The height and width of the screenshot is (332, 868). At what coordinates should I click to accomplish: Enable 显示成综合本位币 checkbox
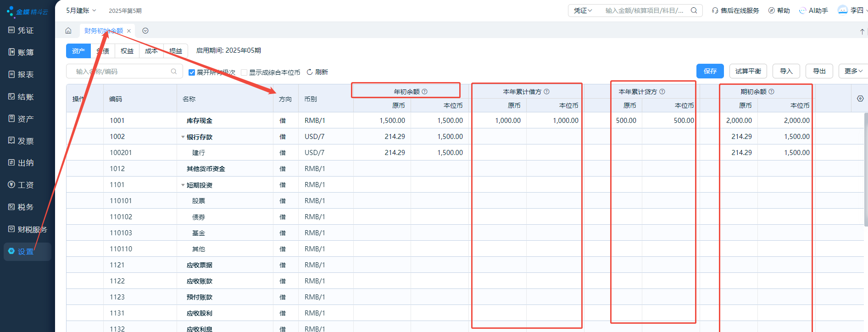pyautogui.click(x=244, y=72)
